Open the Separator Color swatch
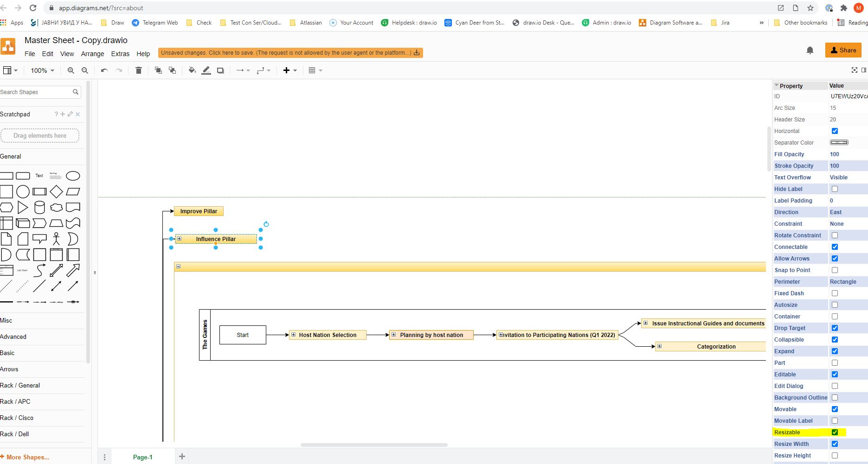The image size is (868, 464). click(x=839, y=142)
